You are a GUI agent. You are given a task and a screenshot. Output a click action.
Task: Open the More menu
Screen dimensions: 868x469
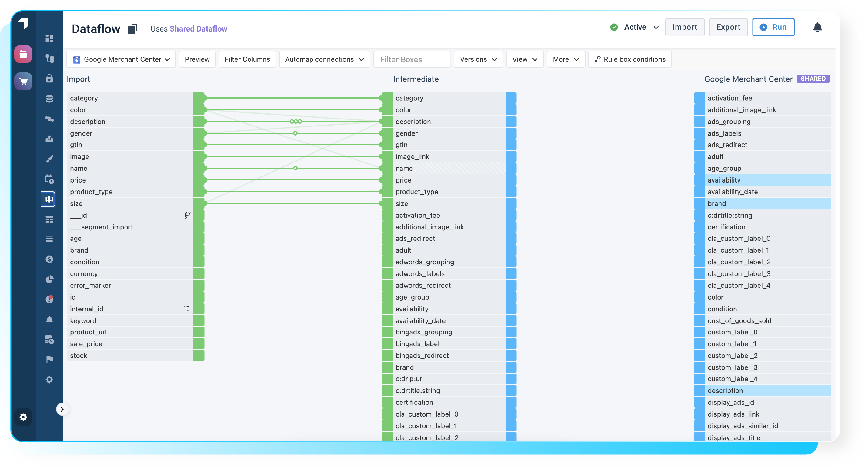pos(566,59)
